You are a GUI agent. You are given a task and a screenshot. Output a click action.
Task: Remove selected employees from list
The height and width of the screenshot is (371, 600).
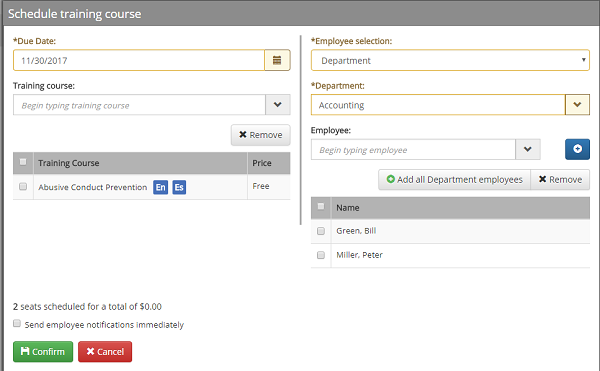(x=560, y=179)
